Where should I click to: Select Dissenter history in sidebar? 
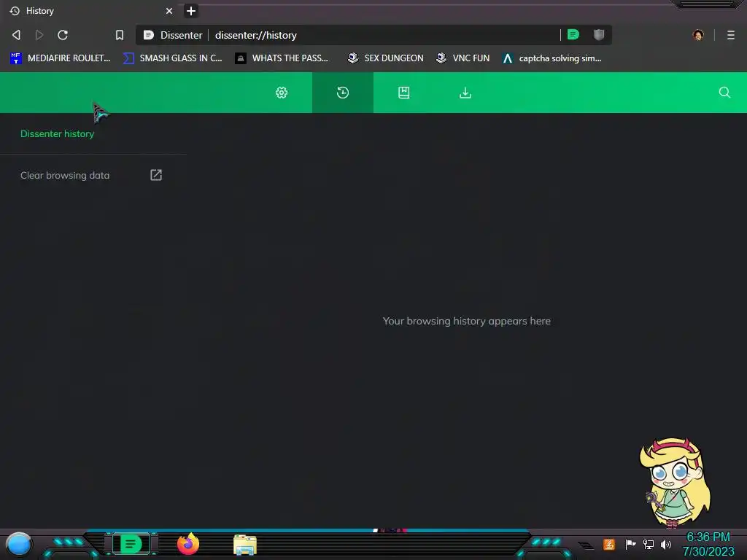coord(57,134)
